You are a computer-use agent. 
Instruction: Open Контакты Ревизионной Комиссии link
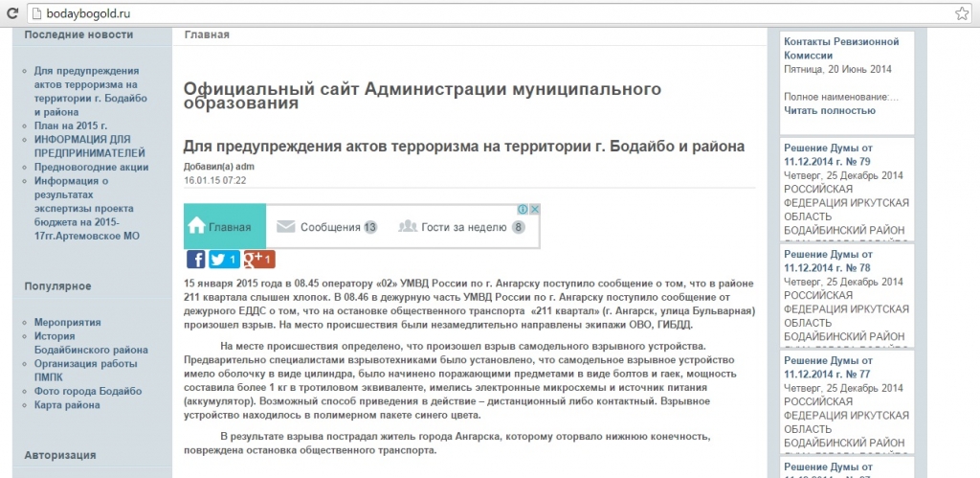pyautogui.click(x=841, y=48)
